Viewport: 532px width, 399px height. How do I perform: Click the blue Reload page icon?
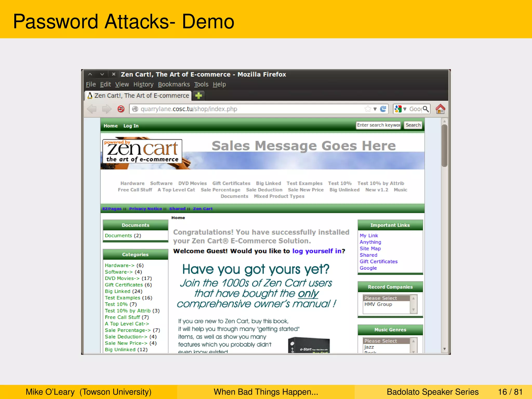pos(383,109)
